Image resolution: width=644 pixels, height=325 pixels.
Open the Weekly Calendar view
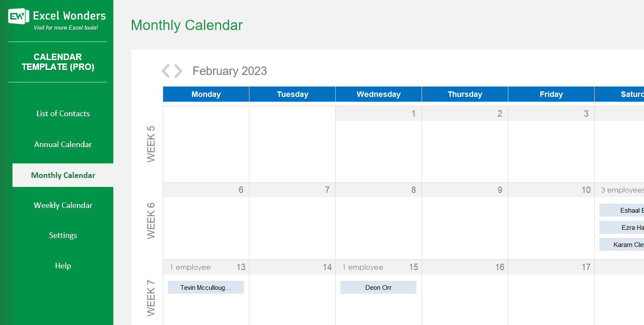pos(63,205)
